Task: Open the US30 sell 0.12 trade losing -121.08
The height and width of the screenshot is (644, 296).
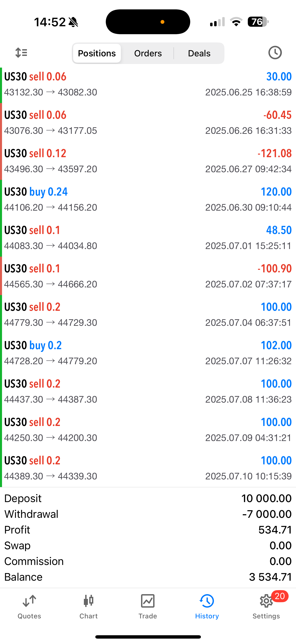Action: [148, 161]
